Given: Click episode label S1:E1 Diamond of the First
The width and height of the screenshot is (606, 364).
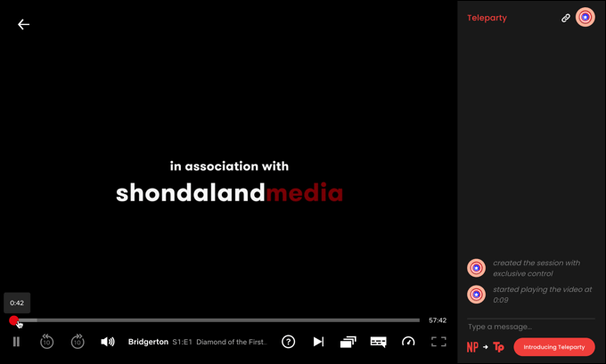Looking at the screenshot, I should [219, 342].
